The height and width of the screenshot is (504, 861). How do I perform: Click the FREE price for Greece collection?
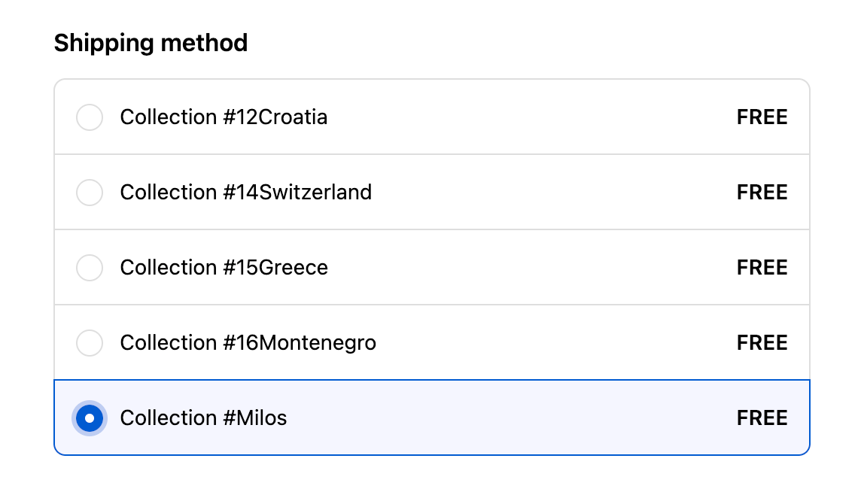(x=762, y=268)
